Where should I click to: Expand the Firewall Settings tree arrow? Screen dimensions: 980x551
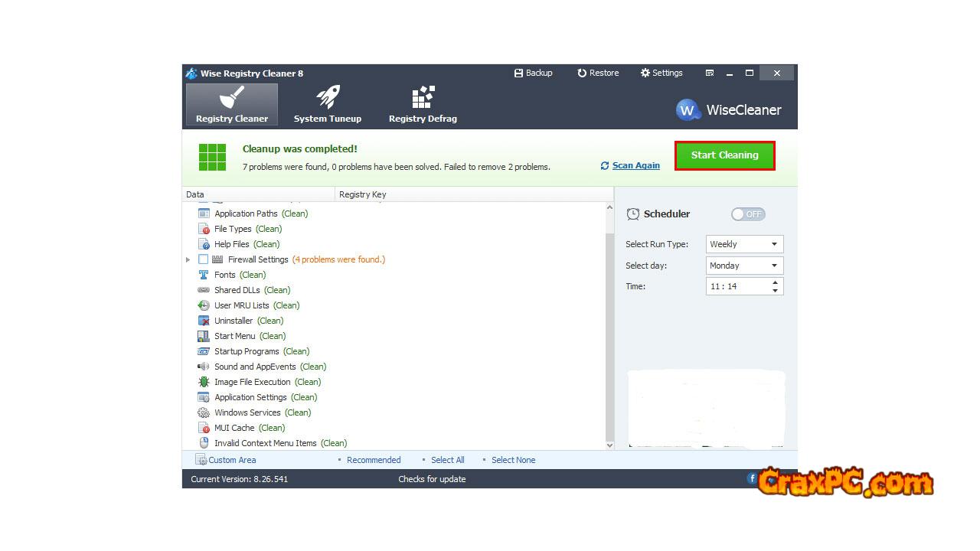pyautogui.click(x=188, y=259)
